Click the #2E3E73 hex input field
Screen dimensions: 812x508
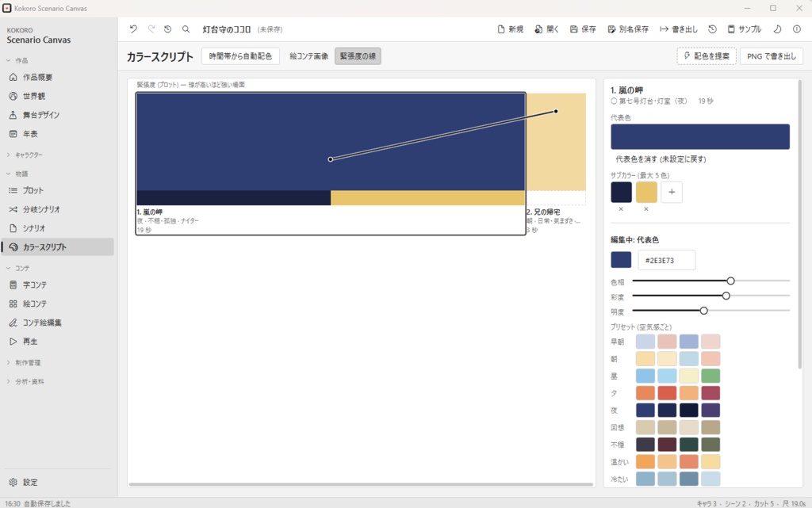(x=666, y=260)
